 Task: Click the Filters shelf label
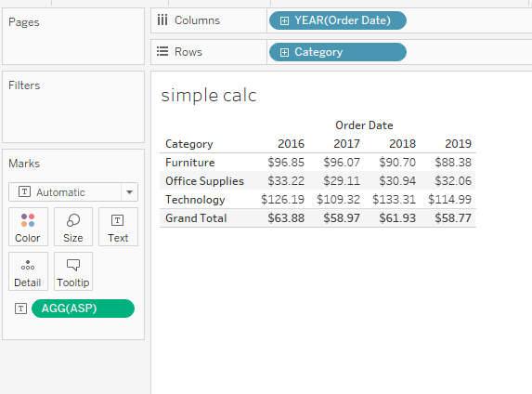point(24,85)
